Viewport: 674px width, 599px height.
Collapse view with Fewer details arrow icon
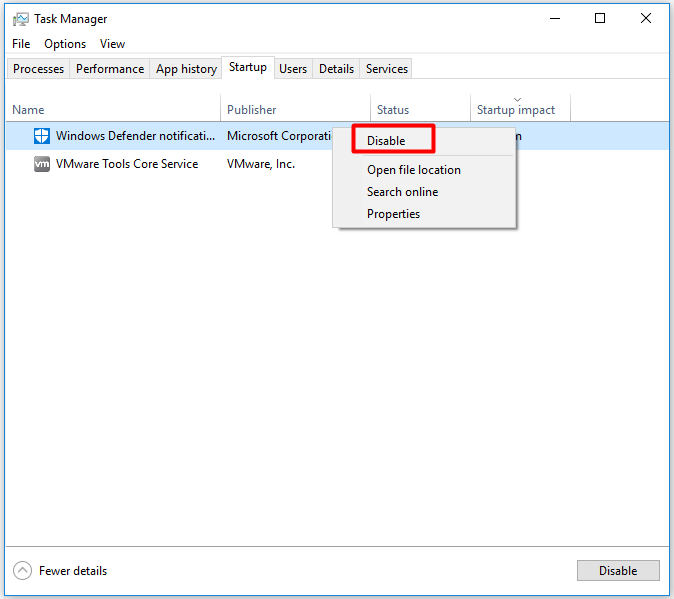tap(22, 571)
